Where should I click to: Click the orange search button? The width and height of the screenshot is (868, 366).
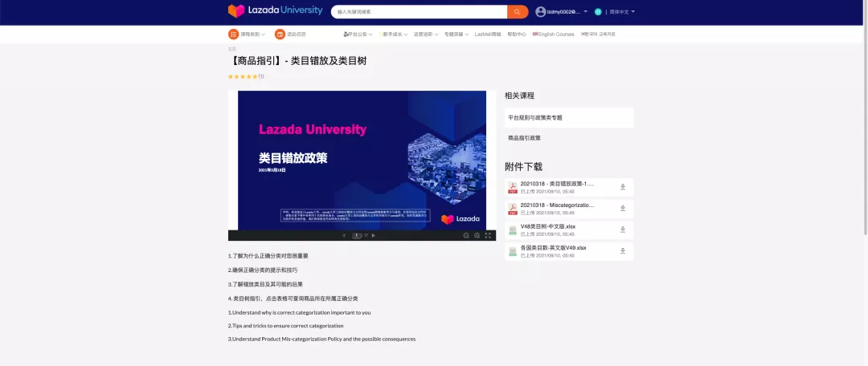pos(517,11)
